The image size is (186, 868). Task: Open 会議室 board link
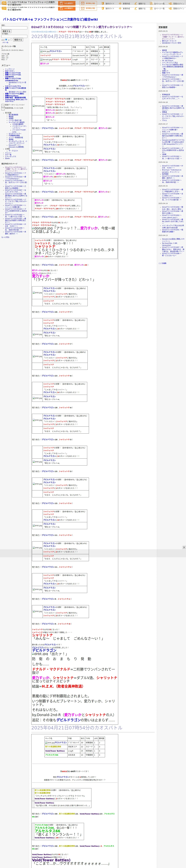pos(11,118)
